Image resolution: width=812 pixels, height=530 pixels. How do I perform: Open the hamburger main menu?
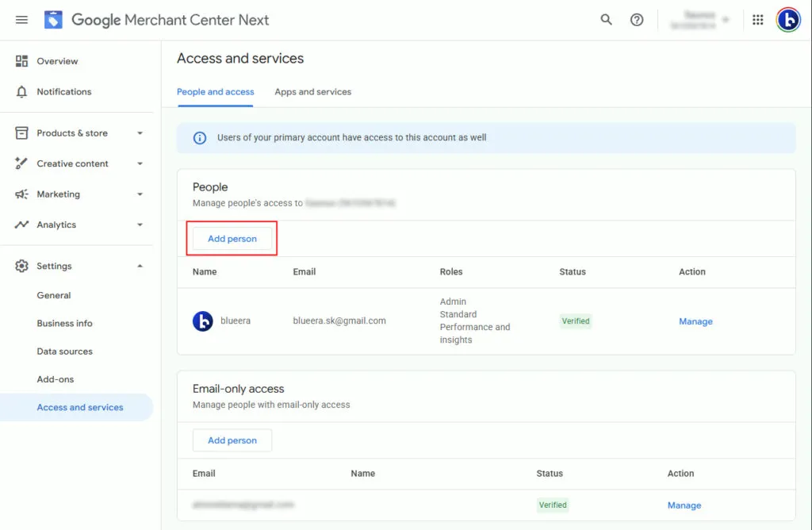point(21,20)
